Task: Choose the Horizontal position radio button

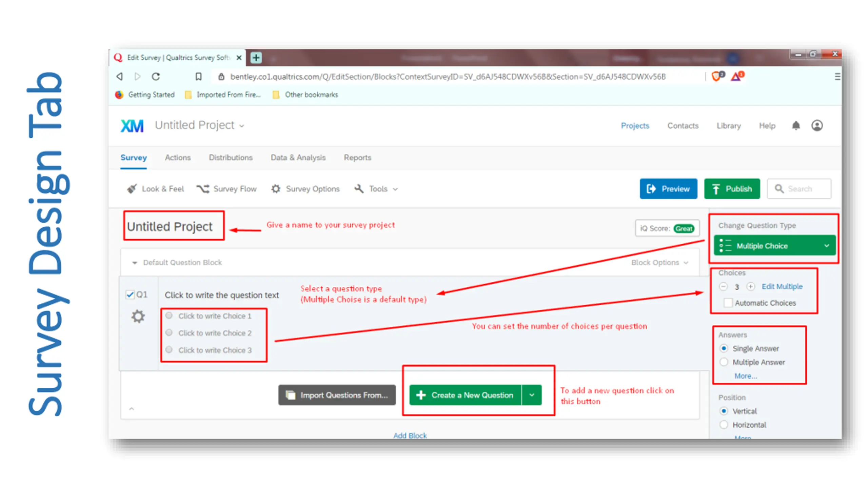Action: [x=724, y=425]
